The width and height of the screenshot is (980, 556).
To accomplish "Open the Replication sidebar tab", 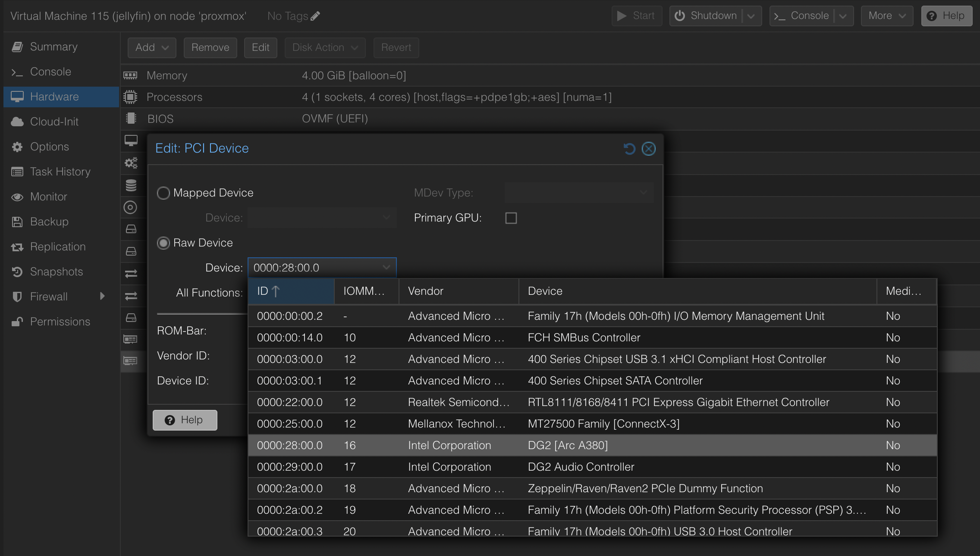I will [61, 247].
